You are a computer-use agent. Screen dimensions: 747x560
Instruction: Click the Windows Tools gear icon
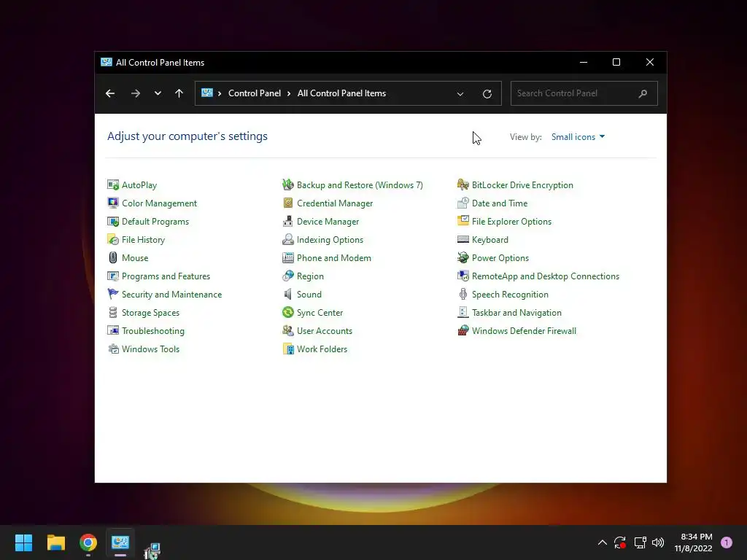pos(113,349)
